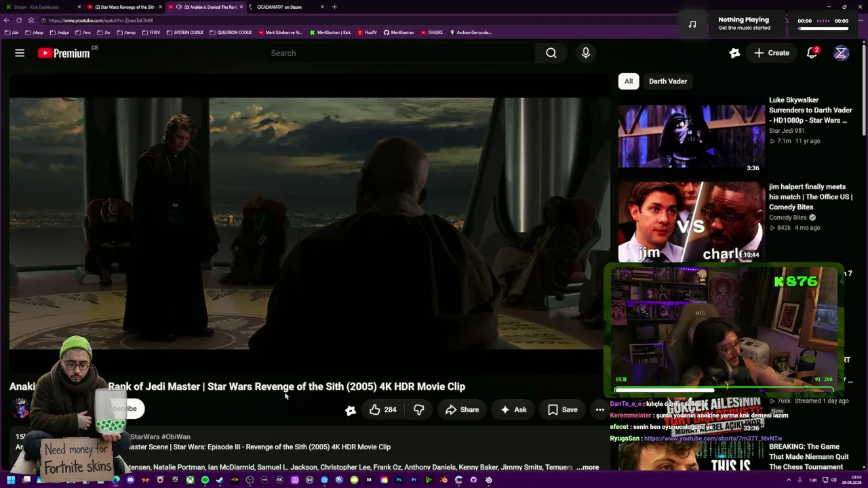The image size is (868, 488).
Task: Open the YouTube account avatar menu
Action: (x=841, y=53)
